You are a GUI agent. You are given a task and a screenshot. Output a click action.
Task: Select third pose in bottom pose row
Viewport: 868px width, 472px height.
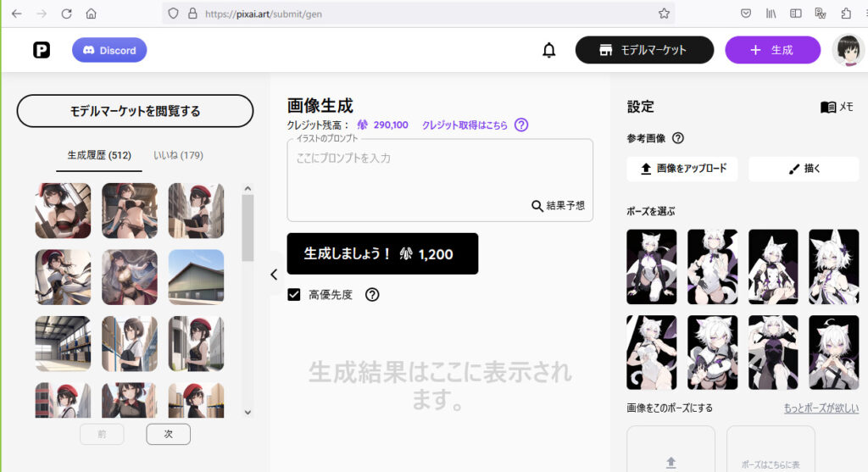coord(773,353)
